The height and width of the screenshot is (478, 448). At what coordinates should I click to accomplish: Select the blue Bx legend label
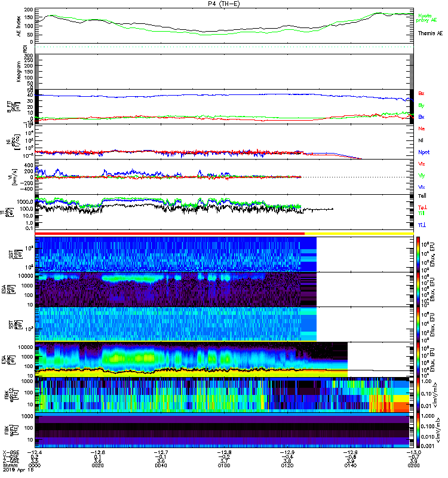[421, 117]
